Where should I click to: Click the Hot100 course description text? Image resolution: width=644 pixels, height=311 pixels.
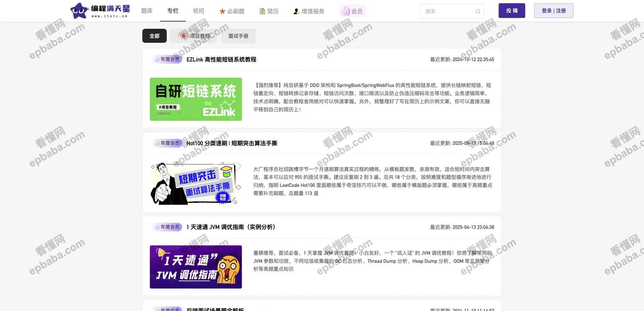[373, 181]
